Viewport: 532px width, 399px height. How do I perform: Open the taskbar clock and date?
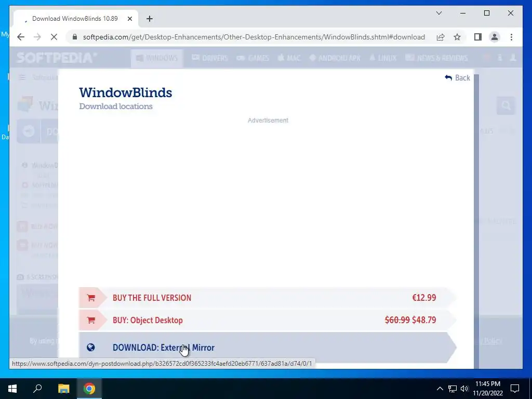[488, 389]
